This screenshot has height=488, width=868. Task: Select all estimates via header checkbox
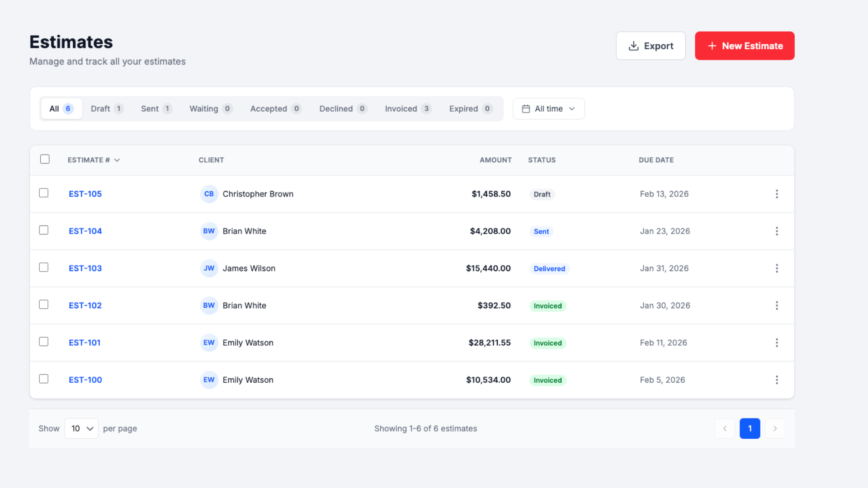45,159
